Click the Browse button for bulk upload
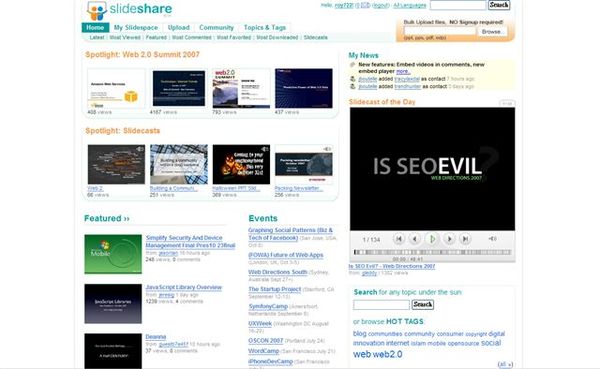Image resolution: width=600 pixels, height=369 pixels. [x=492, y=32]
